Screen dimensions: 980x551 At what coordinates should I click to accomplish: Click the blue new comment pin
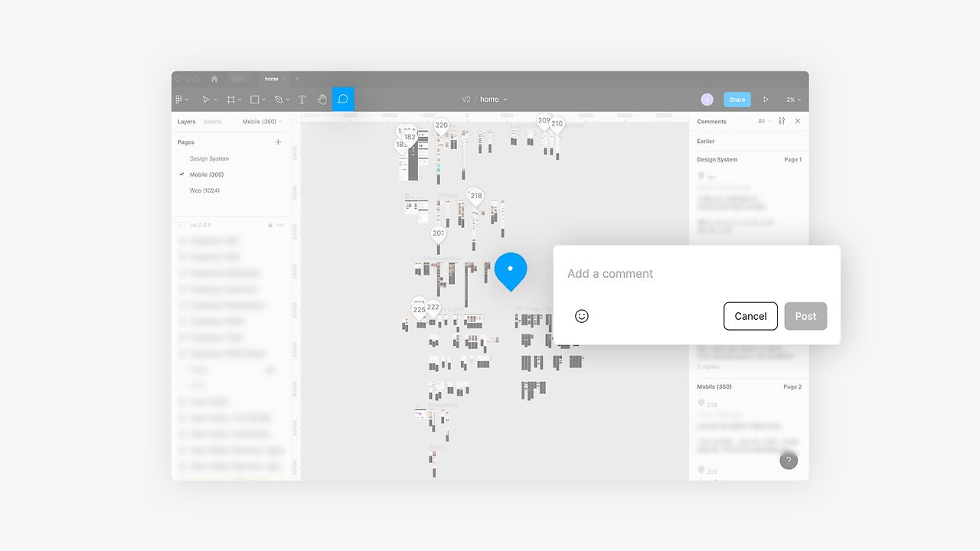(511, 272)
